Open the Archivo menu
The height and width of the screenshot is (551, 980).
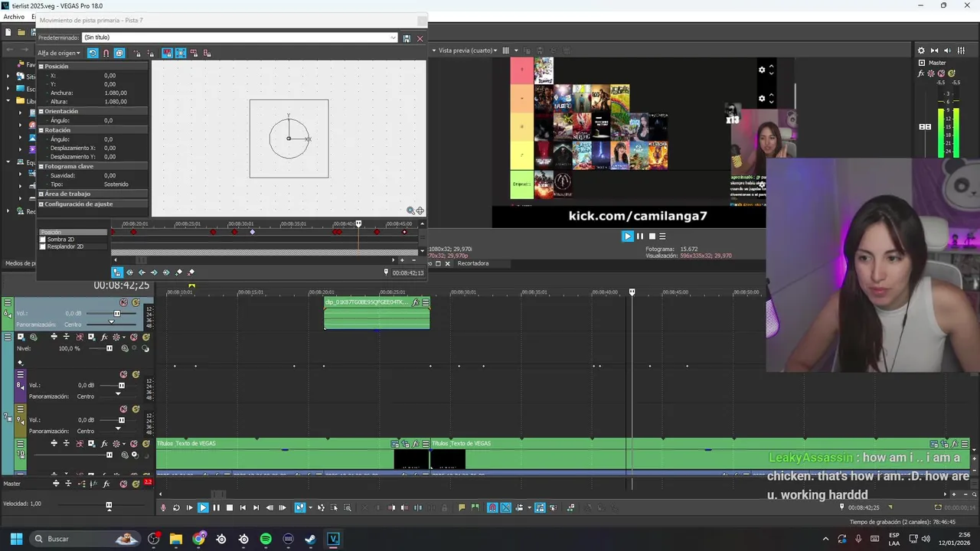(x=14, y=17)
